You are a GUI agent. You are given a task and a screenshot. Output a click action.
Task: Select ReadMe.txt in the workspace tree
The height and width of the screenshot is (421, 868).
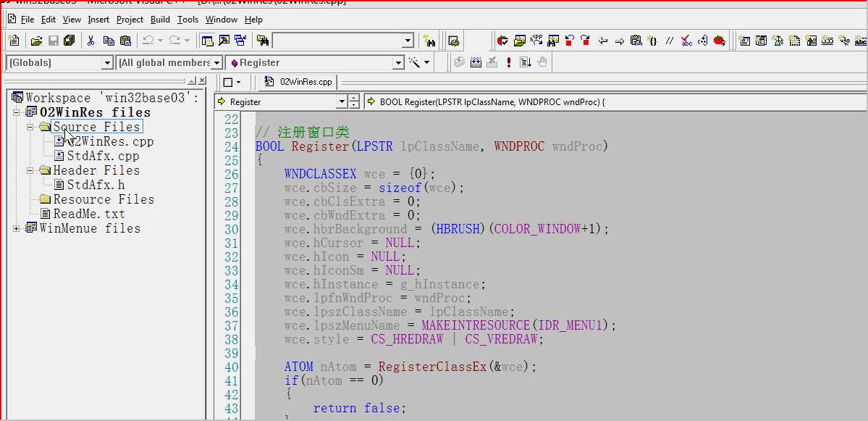pyautogui.click(x=89, y=214)
